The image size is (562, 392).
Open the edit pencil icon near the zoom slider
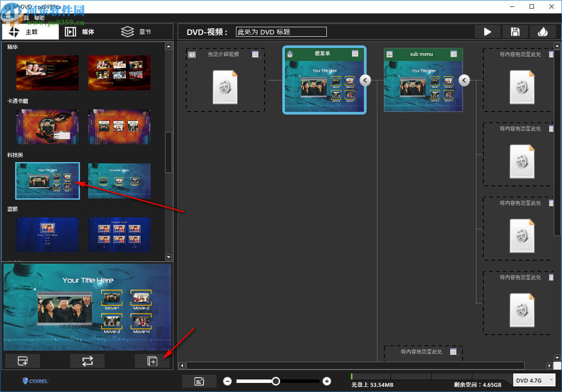point(199,381)
